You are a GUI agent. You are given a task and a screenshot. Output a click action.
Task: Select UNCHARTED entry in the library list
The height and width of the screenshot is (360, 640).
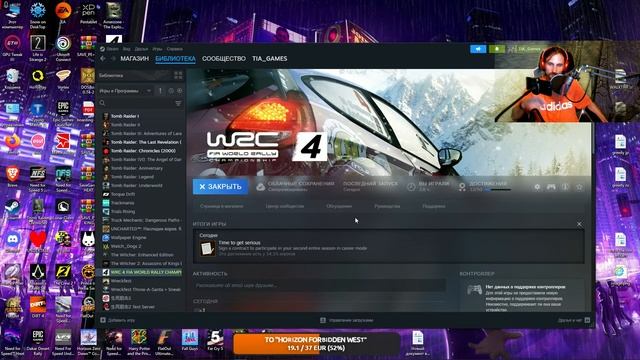[141, 229]
